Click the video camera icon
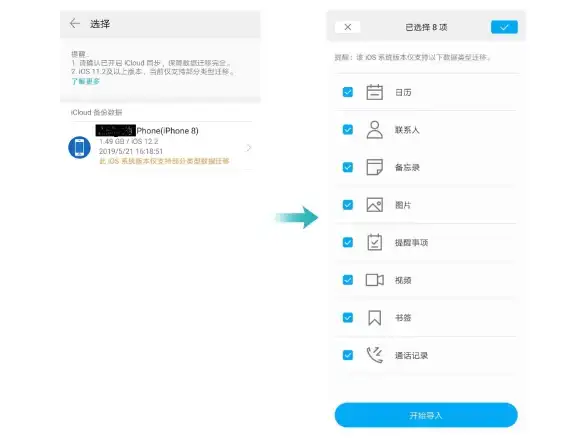The height and width of the screenshot is (438, 588). (x=375, y=280)
